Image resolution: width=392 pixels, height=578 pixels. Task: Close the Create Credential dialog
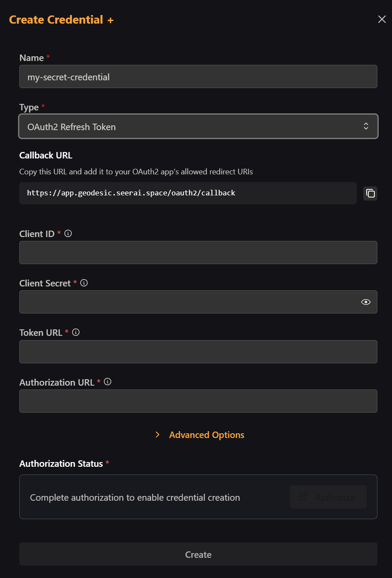[x=382, y=19]
